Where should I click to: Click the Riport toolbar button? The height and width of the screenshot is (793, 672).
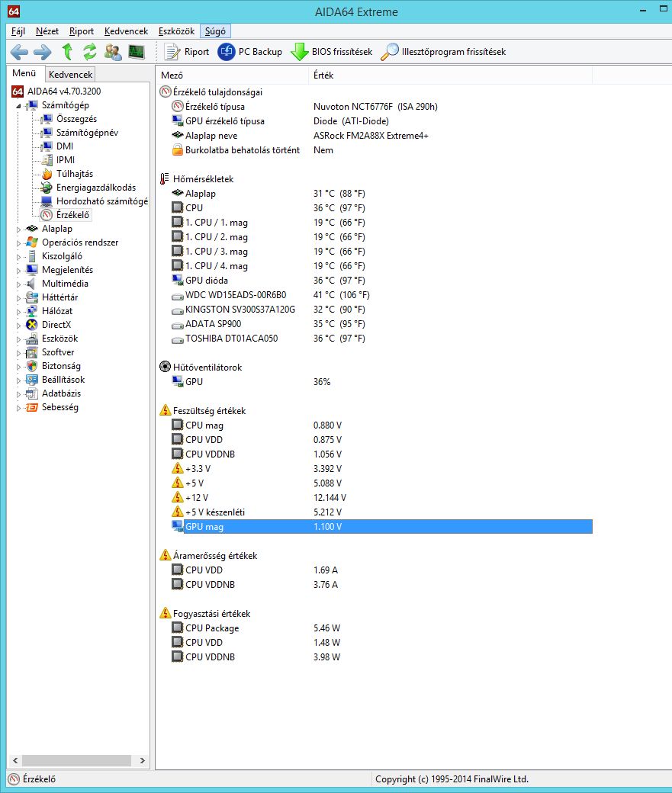pos(186,52)
